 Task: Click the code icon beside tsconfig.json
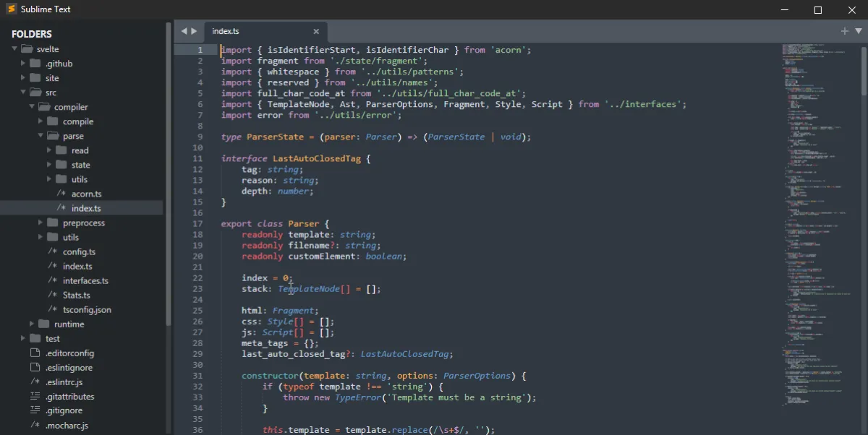click(52, 309)
